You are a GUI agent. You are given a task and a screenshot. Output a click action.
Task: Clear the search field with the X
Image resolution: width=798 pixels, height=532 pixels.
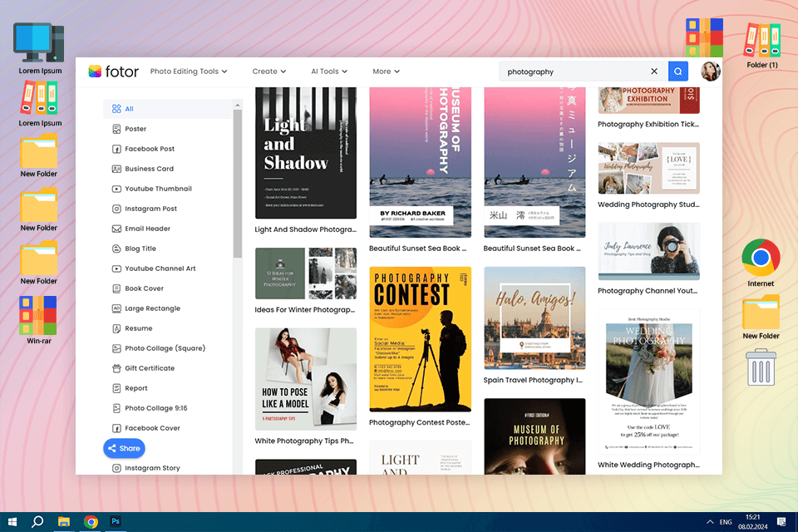tap(654, 71)
